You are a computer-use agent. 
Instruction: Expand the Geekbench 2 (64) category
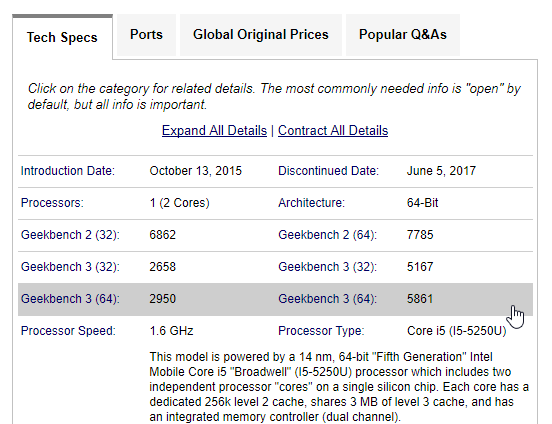click(x=327, y=235)
